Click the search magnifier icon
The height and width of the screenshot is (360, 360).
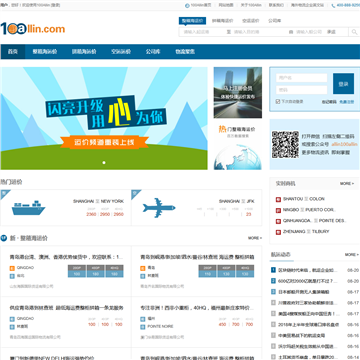[x=354, y=32]
